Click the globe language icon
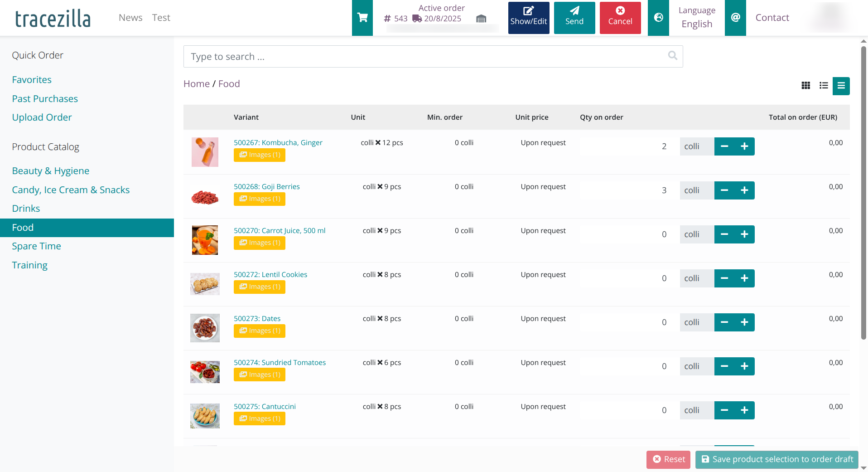The width and height of the screenshot is (868, 472). pos(658,18)
